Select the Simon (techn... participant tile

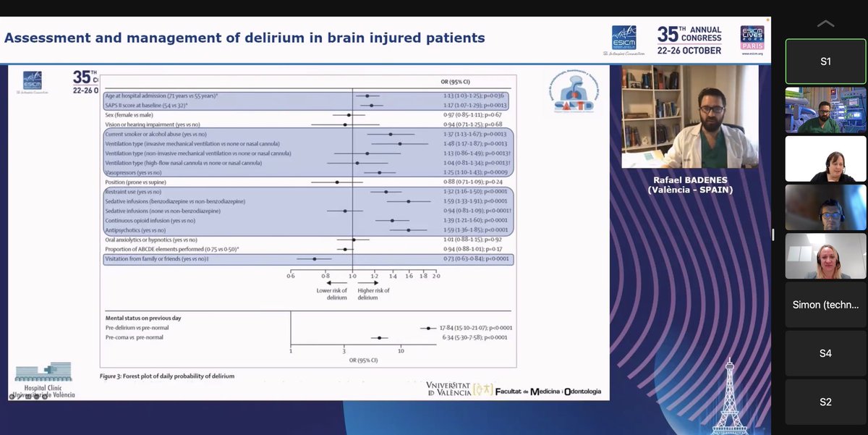click(825, 305)
